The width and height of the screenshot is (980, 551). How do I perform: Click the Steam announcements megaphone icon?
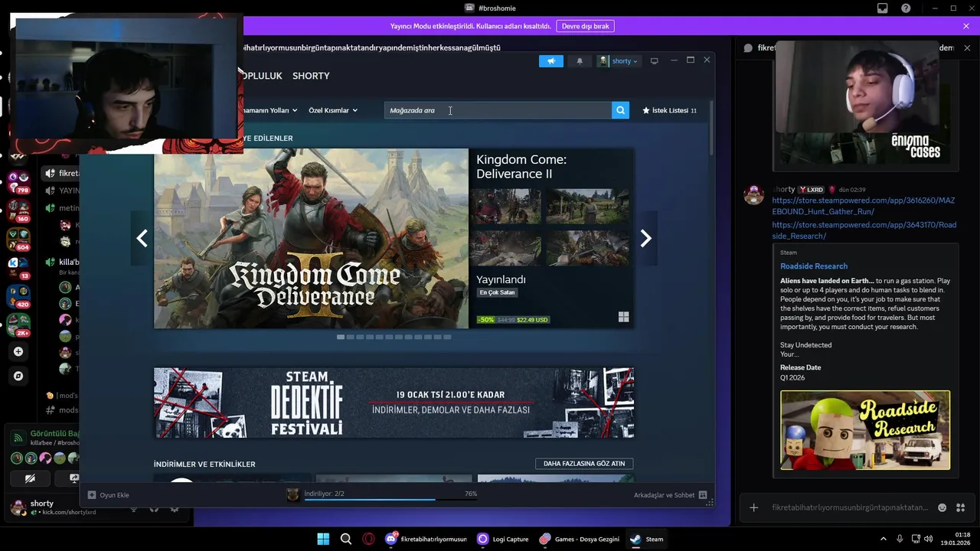click(x=550, y=61)
